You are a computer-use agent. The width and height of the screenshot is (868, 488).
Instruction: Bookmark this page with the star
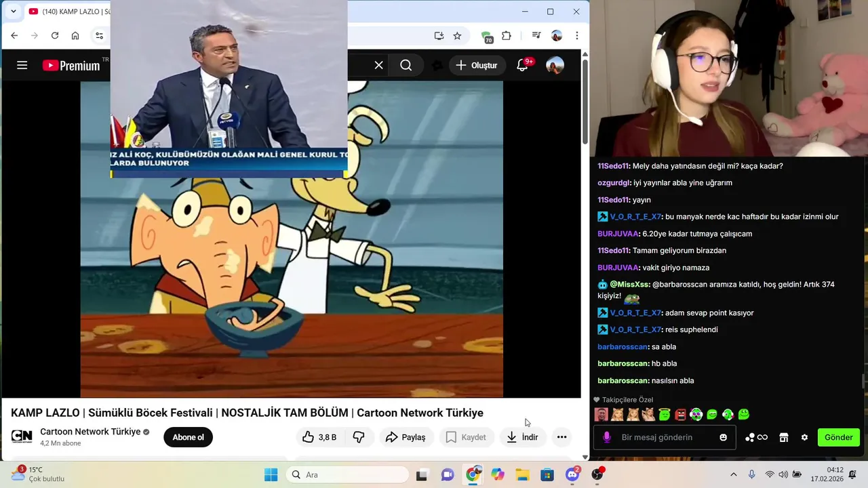(x=457, y=35)
